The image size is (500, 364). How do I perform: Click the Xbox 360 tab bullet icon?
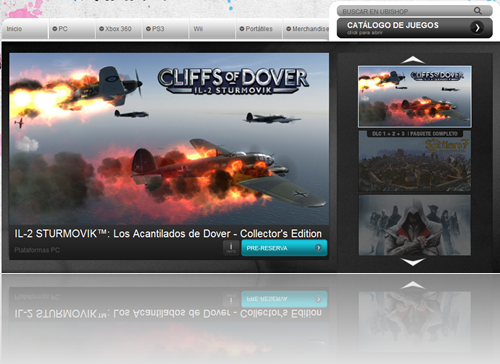(101, 29)
